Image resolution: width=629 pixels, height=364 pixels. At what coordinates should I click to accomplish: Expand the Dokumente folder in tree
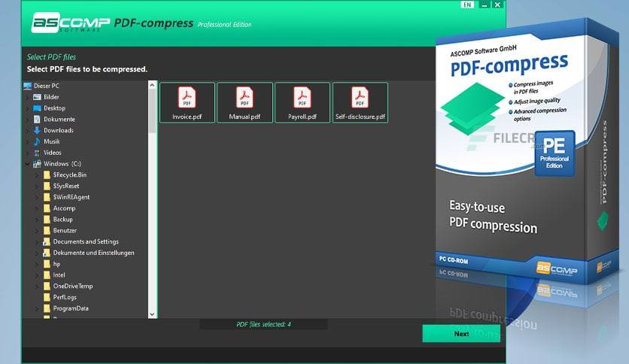pos(28,120)
